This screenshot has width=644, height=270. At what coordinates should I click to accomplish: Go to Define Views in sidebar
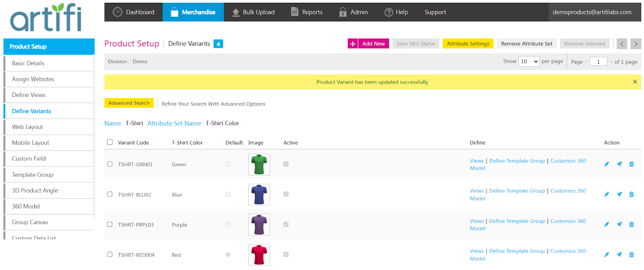coord(49,95)
